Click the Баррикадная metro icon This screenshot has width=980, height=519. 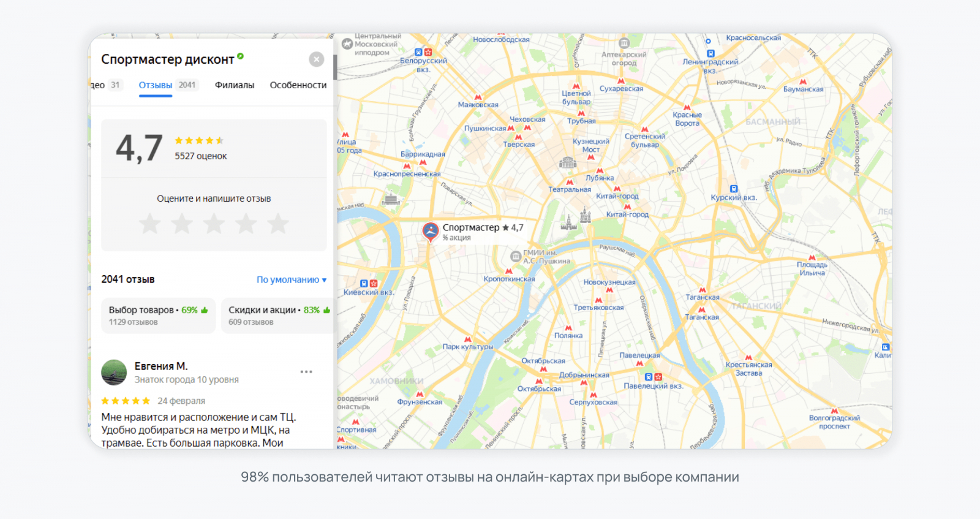[423, 162]
